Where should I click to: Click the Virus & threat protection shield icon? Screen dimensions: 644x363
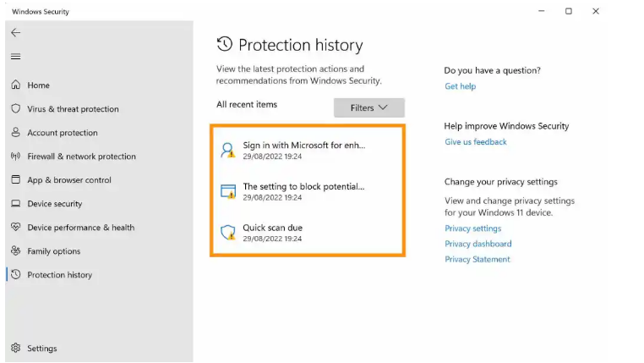pyautogui.click(x=15, y=109)
